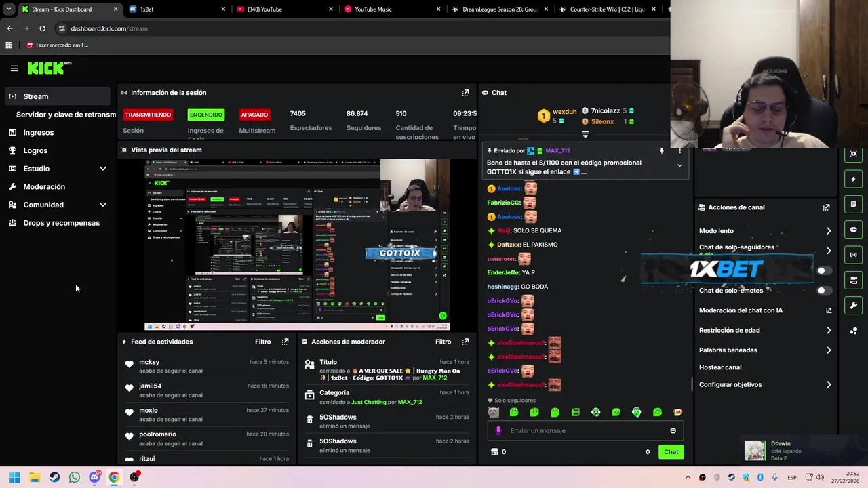Open the Fazer mercado bookmark
868x488 pixels.
tap(57, 45)
